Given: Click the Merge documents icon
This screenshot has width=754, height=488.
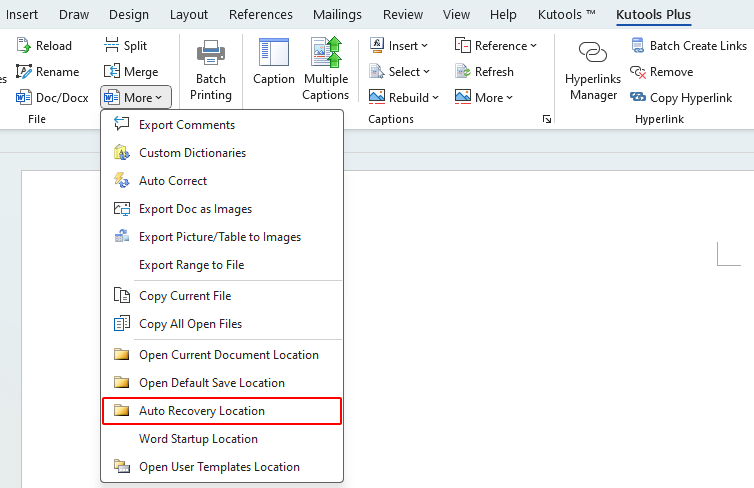Looking at the screenshot, I should (x=111, y=72).
